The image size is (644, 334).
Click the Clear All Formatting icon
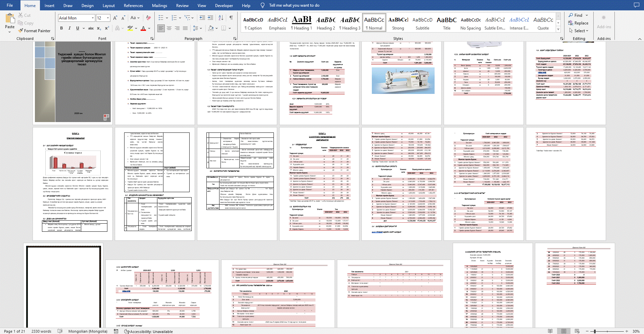148,18
